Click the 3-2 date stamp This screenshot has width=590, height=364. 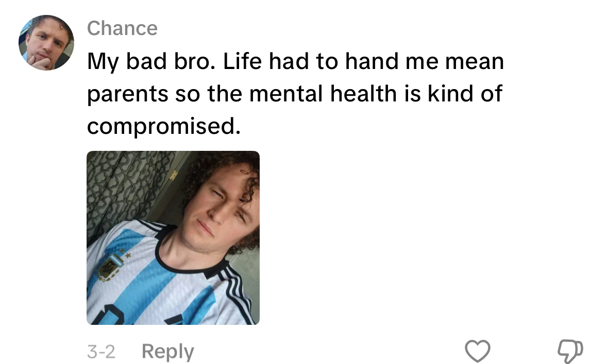point(101,352)
